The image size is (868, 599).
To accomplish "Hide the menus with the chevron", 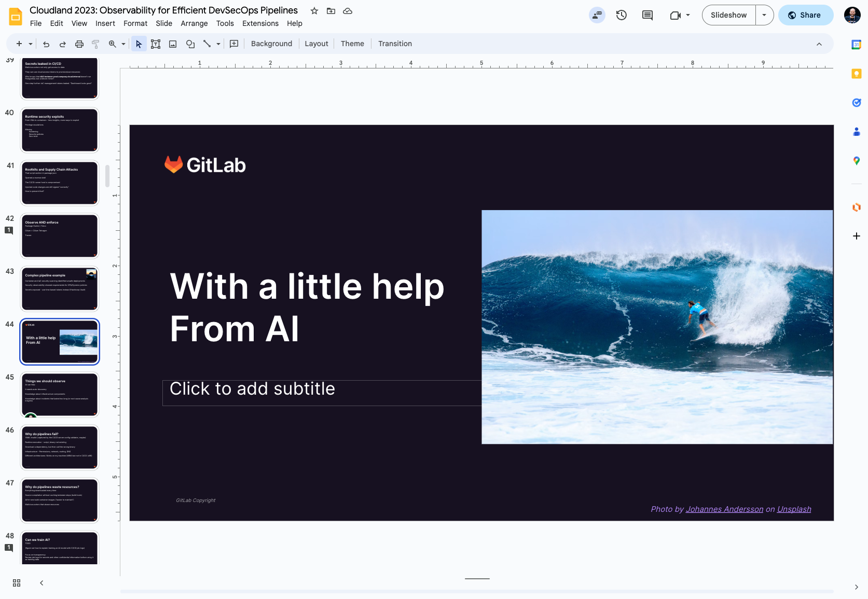I will (819, 44).
